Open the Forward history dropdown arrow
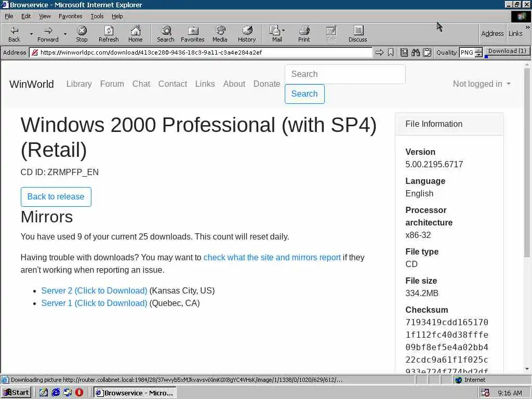The height and width of the screenshot is (399, 532). (65, 34)
